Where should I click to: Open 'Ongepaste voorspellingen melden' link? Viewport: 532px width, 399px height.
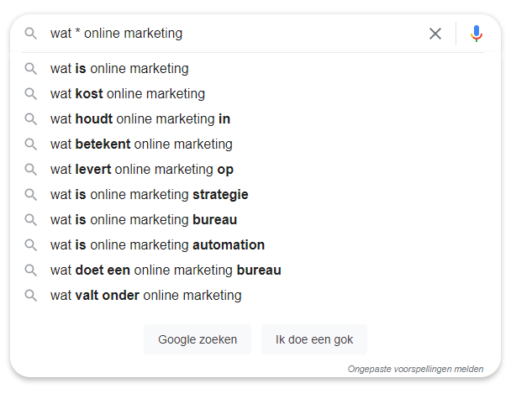pyautogui.click(x=415, y=369)
